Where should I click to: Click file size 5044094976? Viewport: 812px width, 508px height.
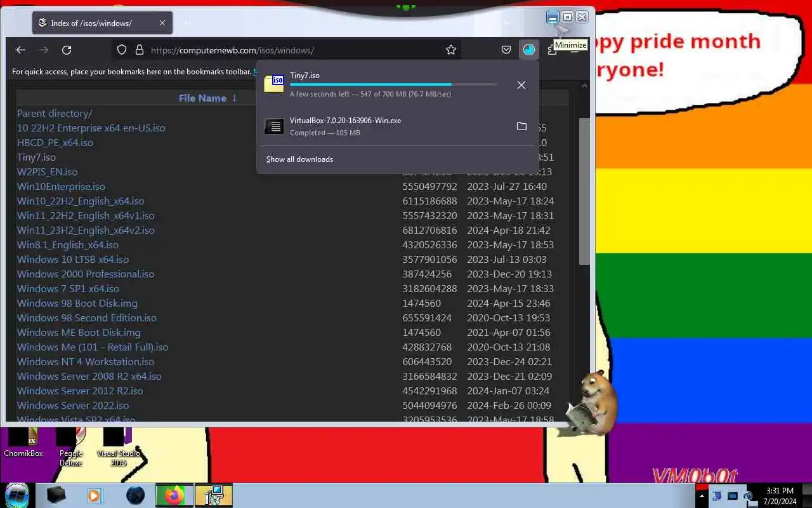429,405
